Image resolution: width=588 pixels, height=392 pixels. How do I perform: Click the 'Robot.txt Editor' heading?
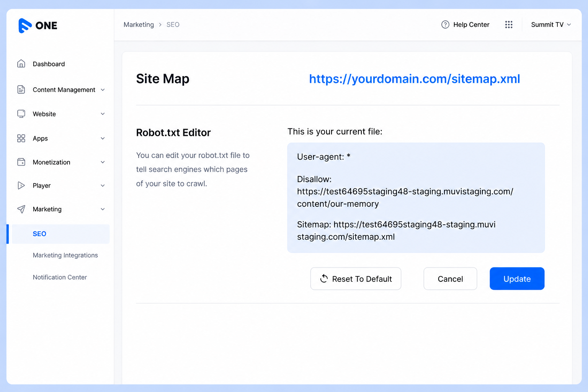coord(173,132)
